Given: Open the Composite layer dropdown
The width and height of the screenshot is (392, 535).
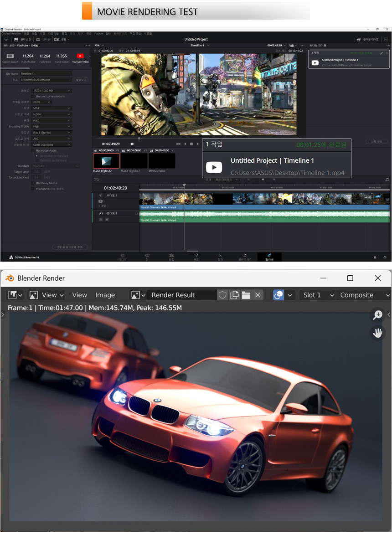Looking at the screenshot, I should [x=363, y=295].
